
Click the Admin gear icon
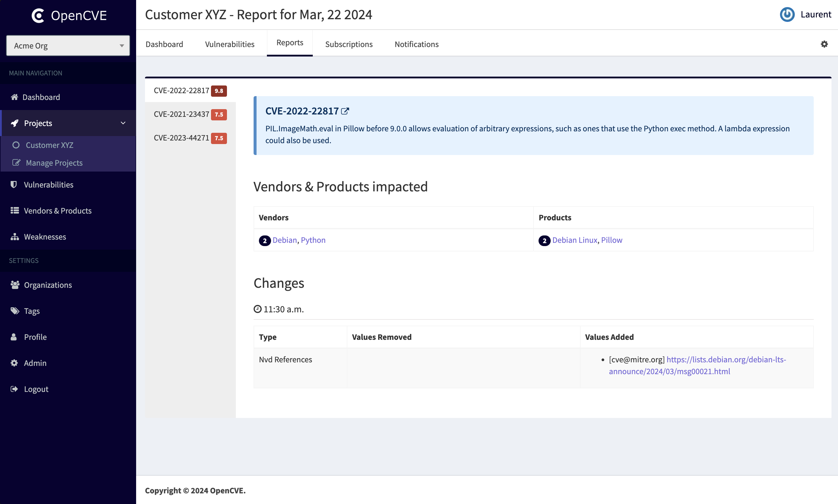[x=14, y=363]
